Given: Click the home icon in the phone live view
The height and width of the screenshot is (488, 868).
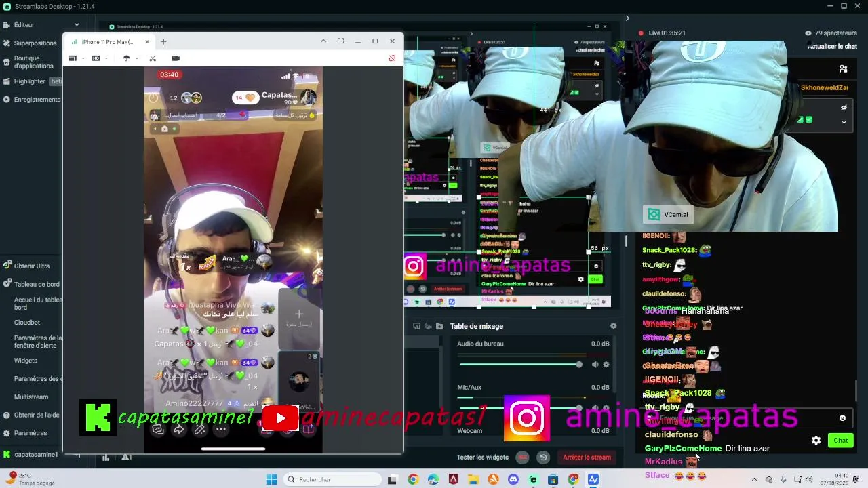Looking at the screenshot, I should click(164, 129).
